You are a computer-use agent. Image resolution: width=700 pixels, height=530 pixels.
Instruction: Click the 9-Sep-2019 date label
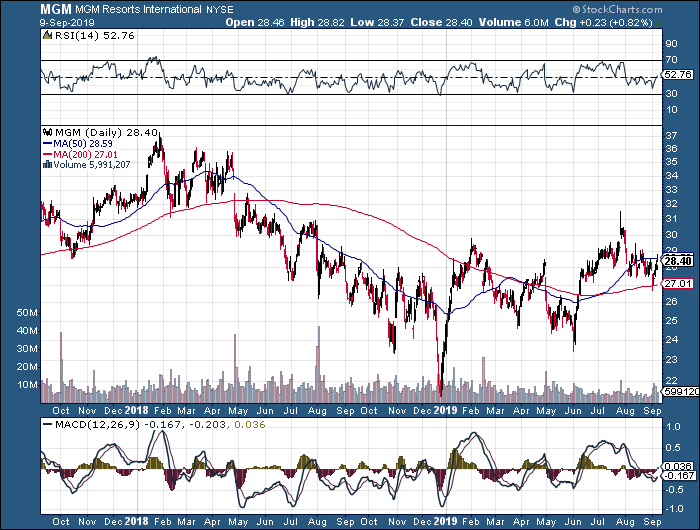pos(67,23)
